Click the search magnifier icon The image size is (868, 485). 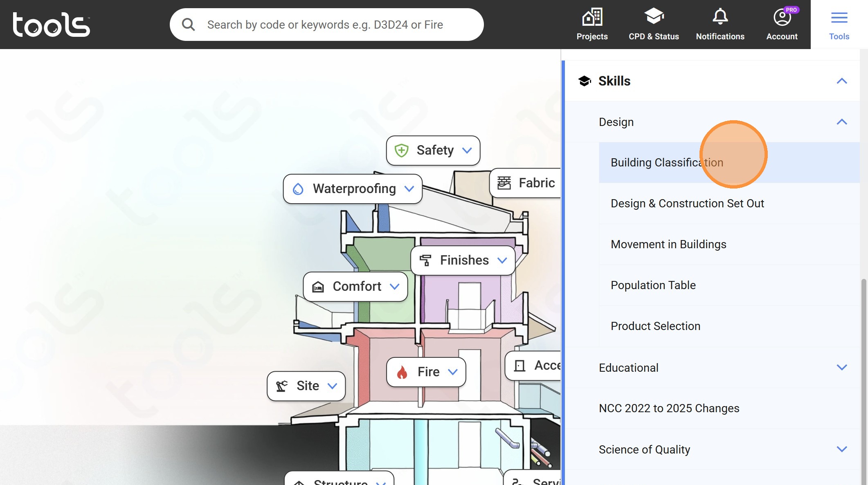point(188,25)
